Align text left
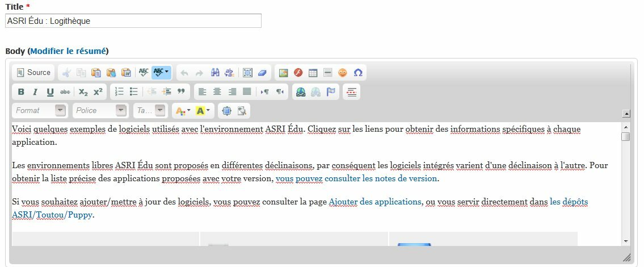The height and width of the screenshot is (267, 644). [x=202, y=91]
